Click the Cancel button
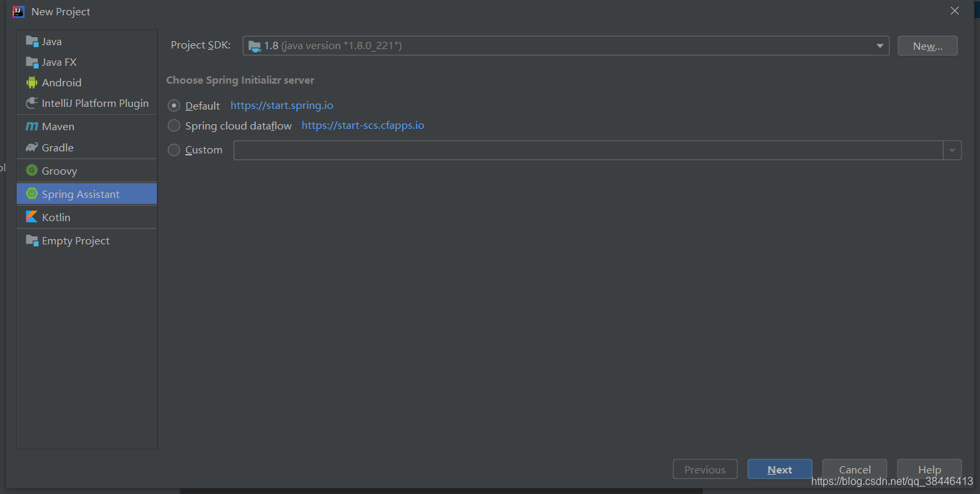 tap(854, 469)
